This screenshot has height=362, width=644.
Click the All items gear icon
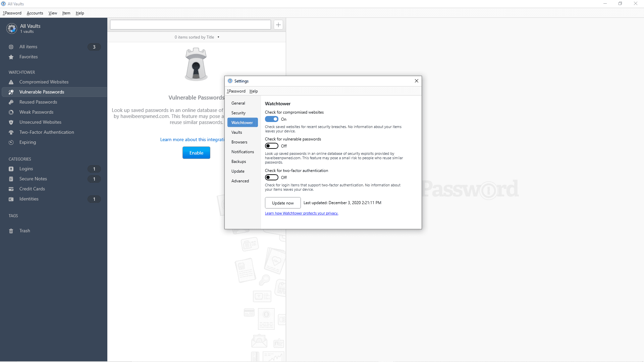[x=11, y=47]
